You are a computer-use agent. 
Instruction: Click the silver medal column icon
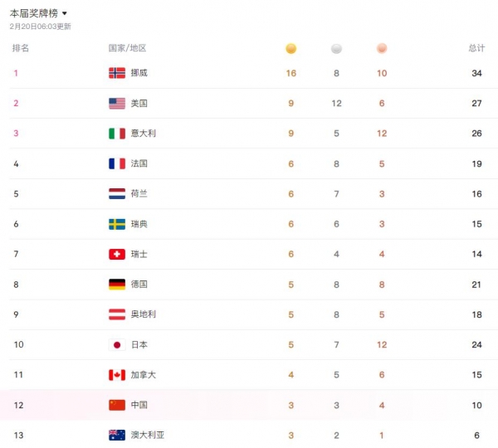point(336,48)
